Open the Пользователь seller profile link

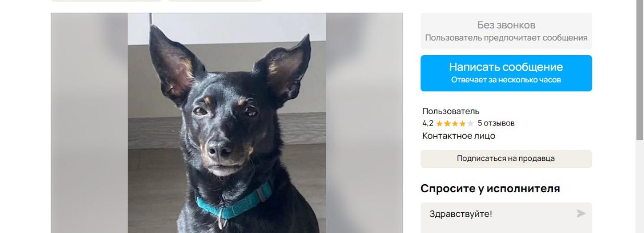(x=451, y=111)
